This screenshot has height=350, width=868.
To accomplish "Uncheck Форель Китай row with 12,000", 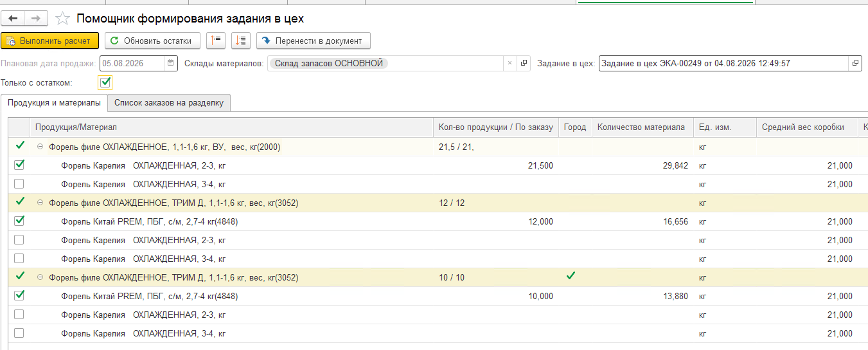I will point(19,221).
